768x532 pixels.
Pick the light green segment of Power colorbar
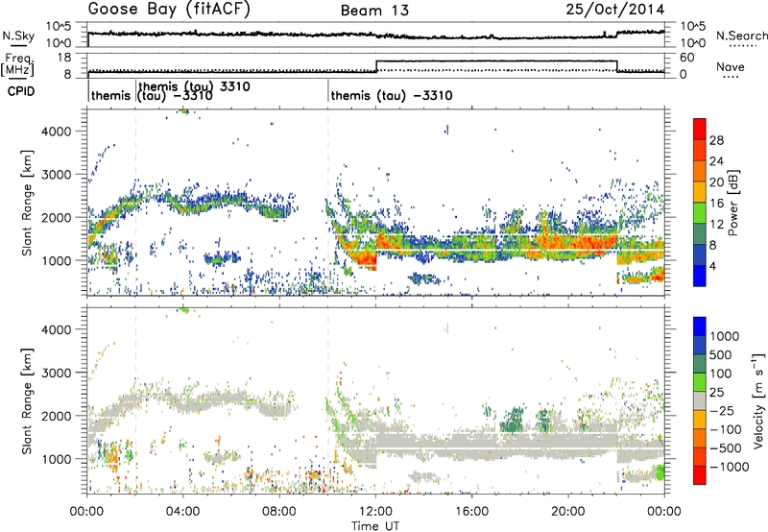(x=700, y=213)
